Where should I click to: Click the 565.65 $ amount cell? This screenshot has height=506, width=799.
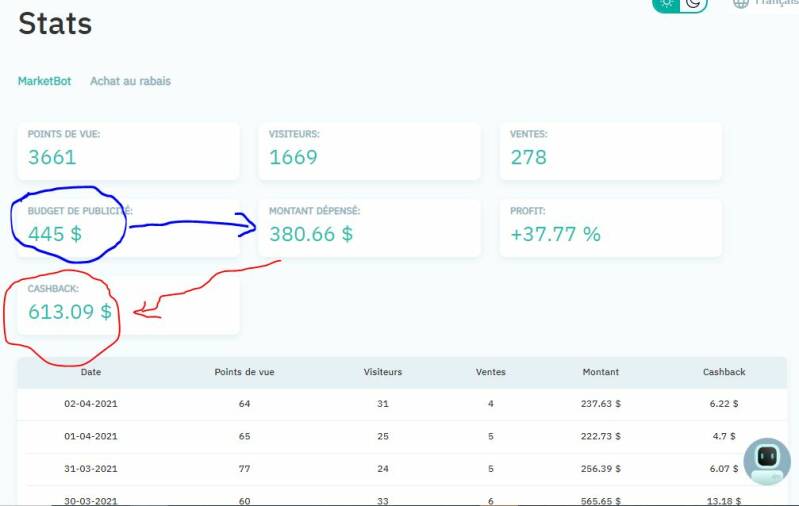(x=601, y=501)
